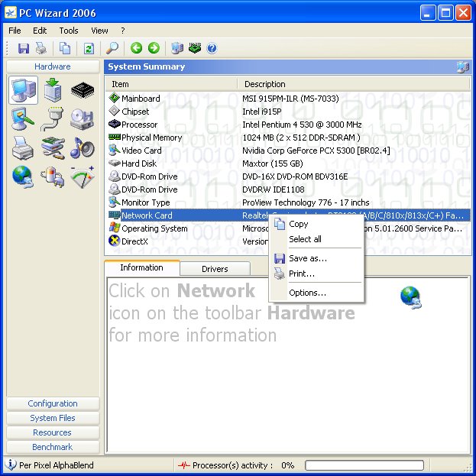Select the Hard Disk row

click(288, 164)
